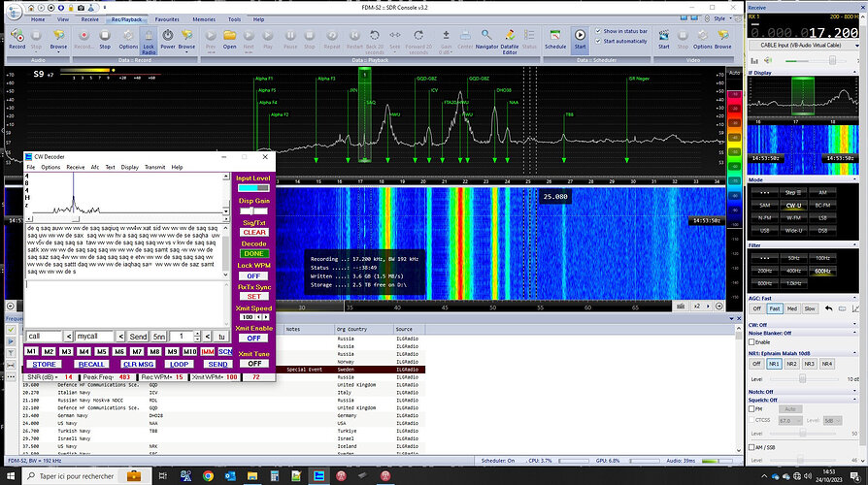
Task: Click the mycall input field
Action: (x=94, y=337)
